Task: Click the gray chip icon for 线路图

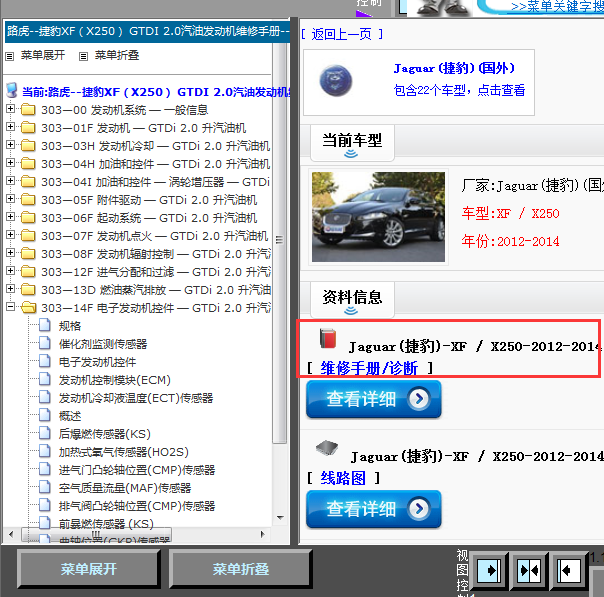Action: (x=327, y=448)
